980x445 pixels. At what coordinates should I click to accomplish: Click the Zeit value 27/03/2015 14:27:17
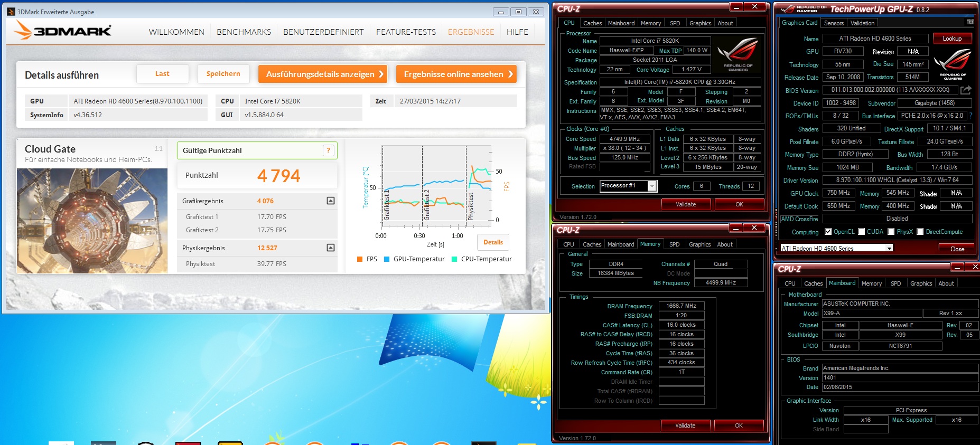[430, 101]
